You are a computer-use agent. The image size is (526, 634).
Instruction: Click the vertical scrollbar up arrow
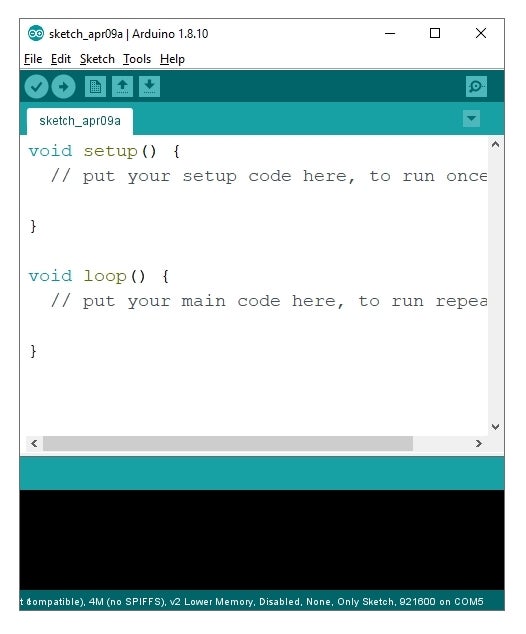[x=495, y=144]
